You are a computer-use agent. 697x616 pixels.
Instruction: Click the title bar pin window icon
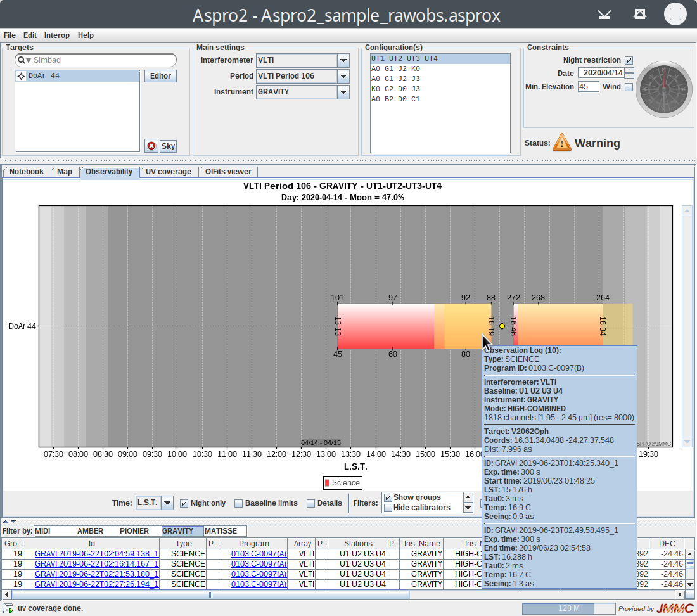[640, 14]
